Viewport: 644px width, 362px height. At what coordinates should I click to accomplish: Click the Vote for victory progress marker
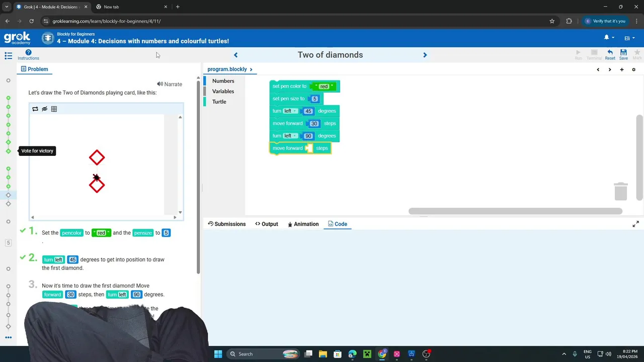8,151
